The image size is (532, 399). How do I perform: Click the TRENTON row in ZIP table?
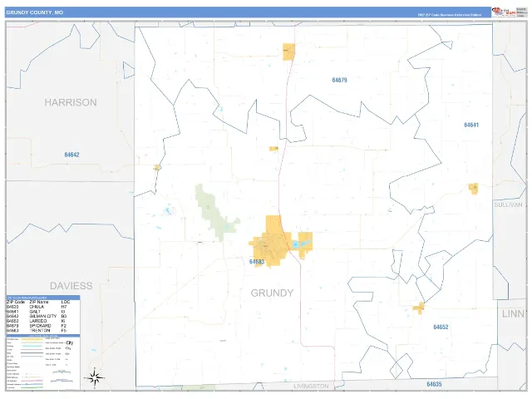[x=38, y=331]
